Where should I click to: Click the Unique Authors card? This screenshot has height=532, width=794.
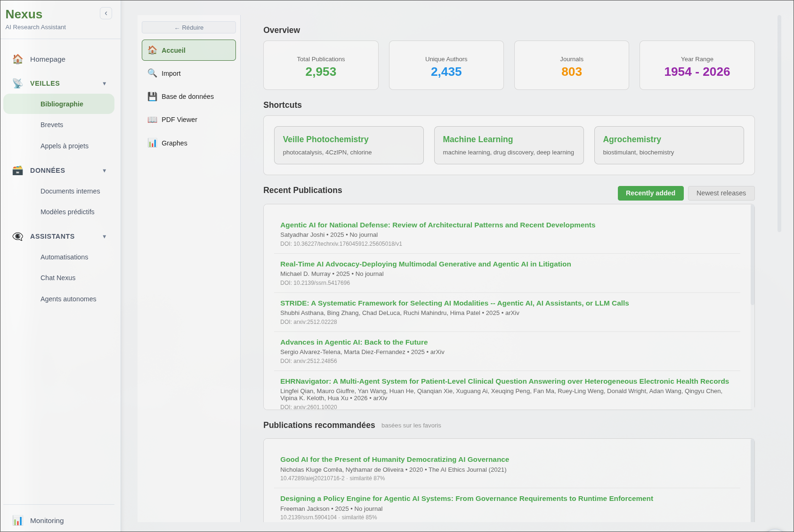446,65
